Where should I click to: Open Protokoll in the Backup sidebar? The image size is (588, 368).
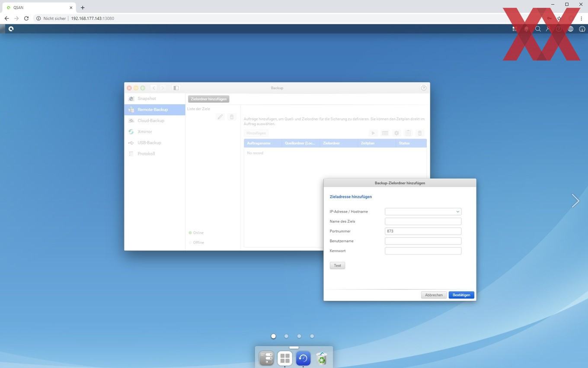point(155,154)
